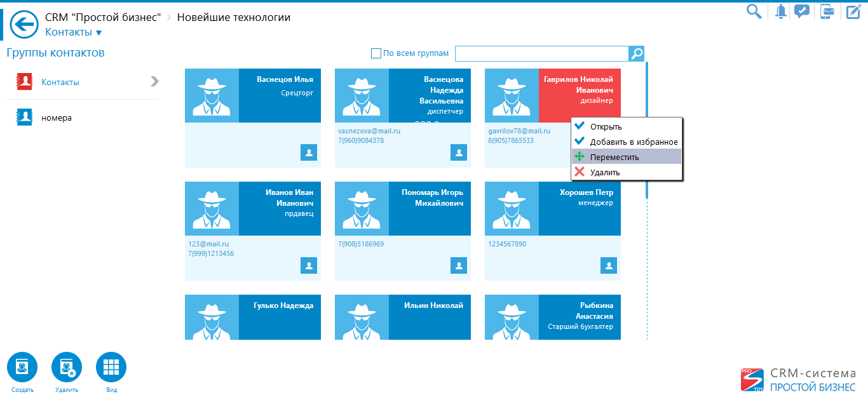
Task: Choose Открыть in the context menu
Action: click(x=627, y=126)
